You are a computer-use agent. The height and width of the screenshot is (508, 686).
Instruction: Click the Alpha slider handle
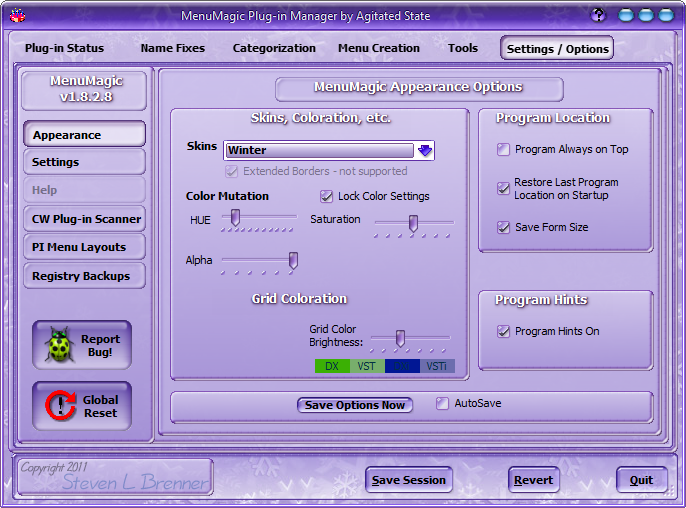click(x=293, y=260)
